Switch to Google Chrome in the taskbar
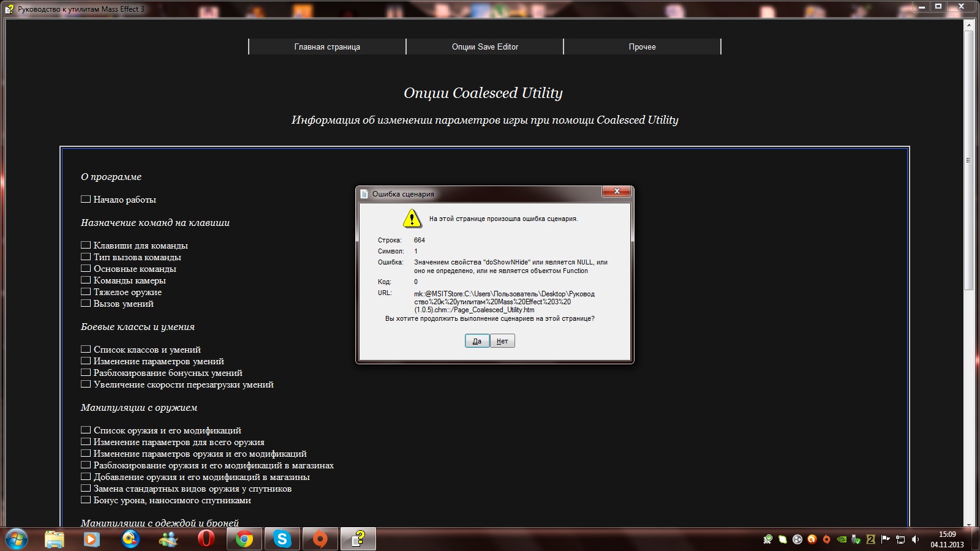980x551 pixels. coord(244,539)
